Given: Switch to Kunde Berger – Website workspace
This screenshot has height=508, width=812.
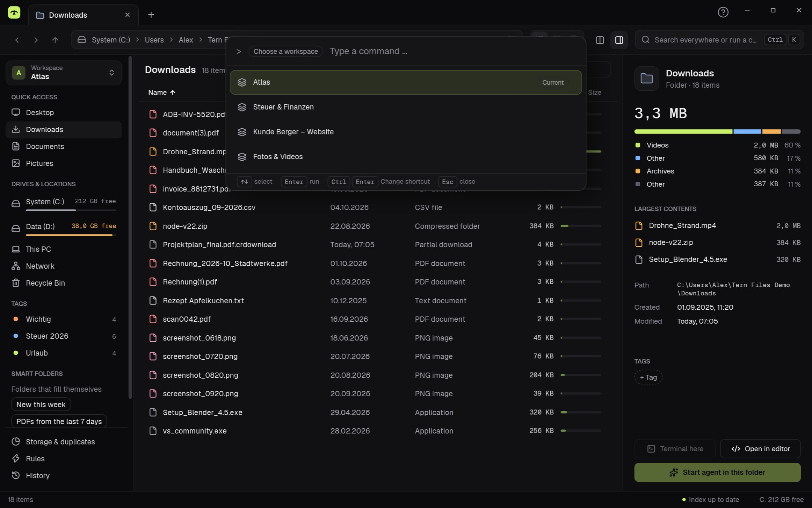Looking at the screenshot, I should click(406, 132).
